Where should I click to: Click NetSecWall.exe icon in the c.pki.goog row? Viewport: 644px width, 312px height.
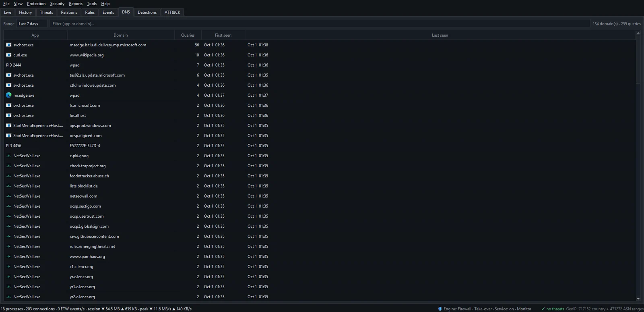8,156
